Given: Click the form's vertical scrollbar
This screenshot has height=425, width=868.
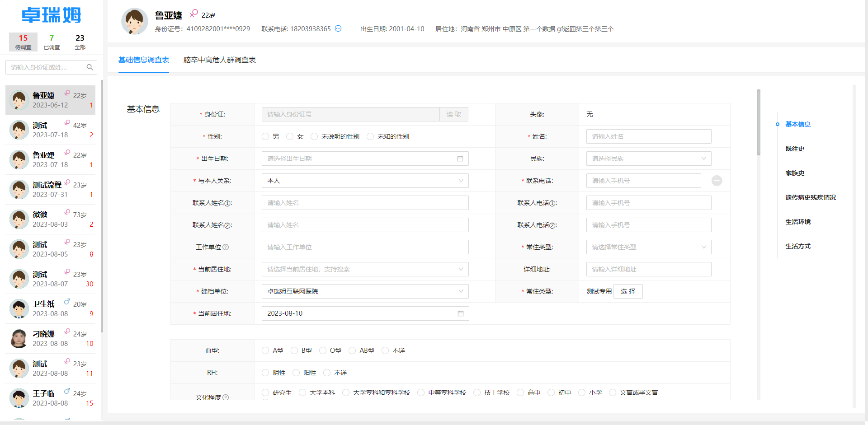Looking at the screenshot, I should [x=759, y=122].
